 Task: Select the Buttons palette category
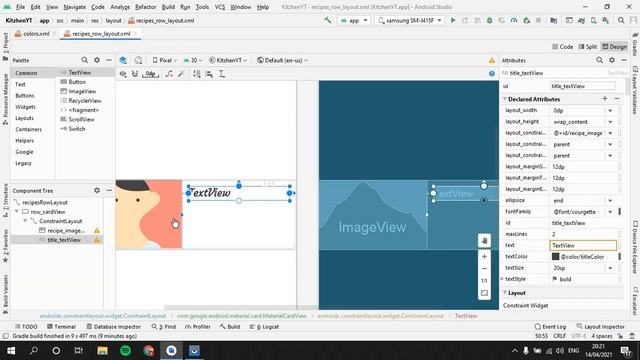25,96
